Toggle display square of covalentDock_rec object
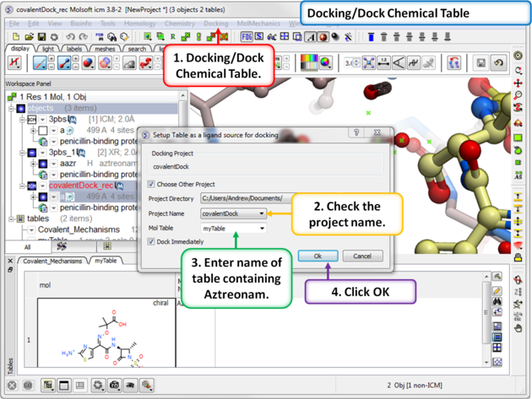Image resolution: width=532 pixels, height=399 pixels. coord(32,186)
